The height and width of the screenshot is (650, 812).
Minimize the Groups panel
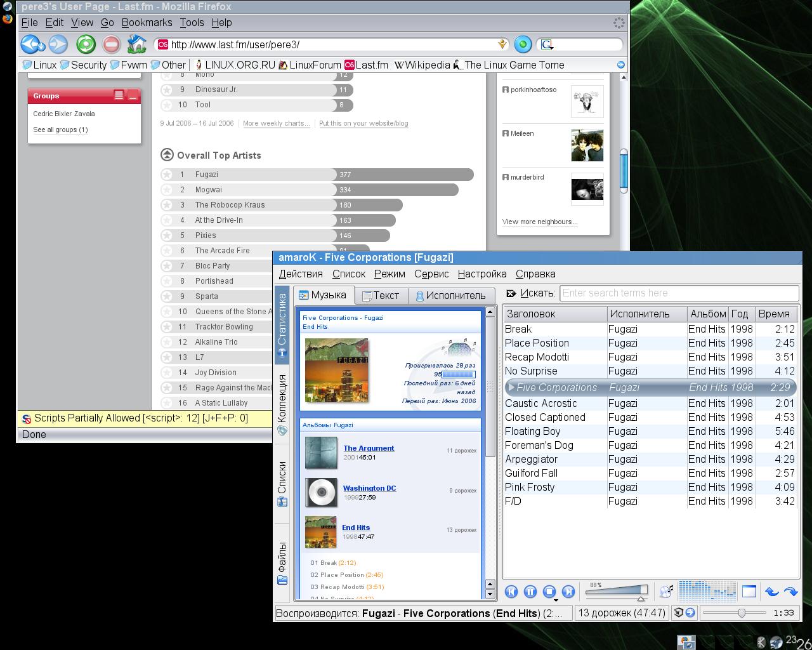click(133, 95)
